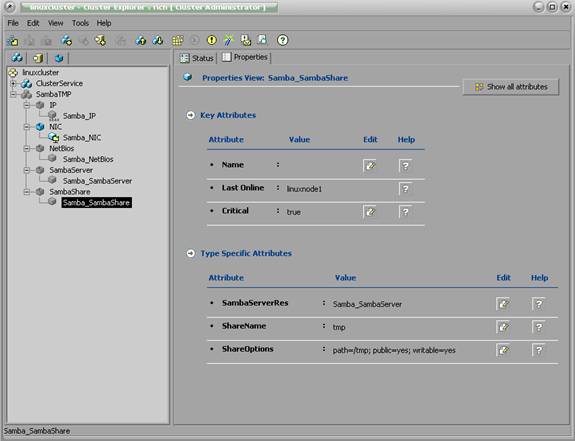The height and width of the screenshot is (441, 575).
Task: Switch to the Systems tree tab icon
Action: tap(38, 58)
